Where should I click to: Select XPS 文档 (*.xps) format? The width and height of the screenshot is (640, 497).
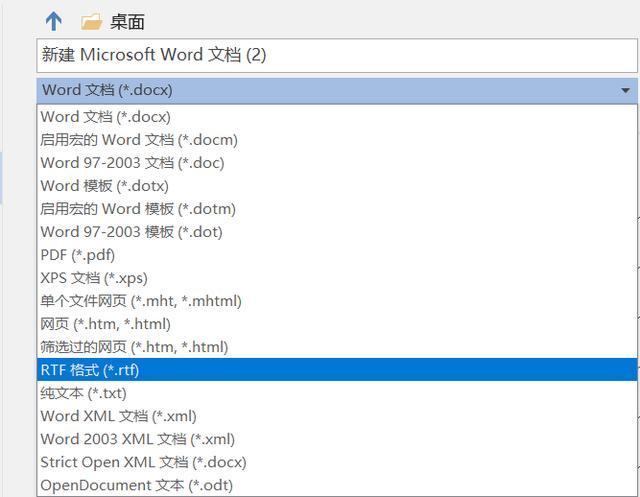pyautogui.click(x=337, y=278)
